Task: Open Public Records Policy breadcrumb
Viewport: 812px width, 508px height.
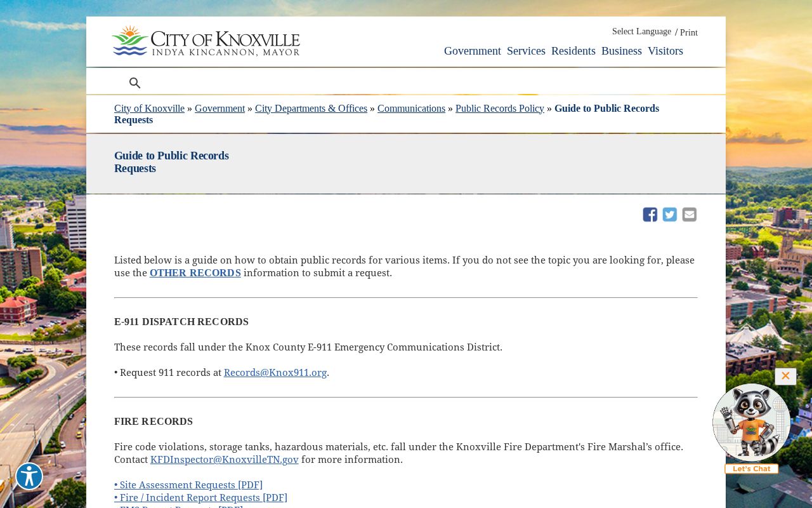Action: click(500, 109)
